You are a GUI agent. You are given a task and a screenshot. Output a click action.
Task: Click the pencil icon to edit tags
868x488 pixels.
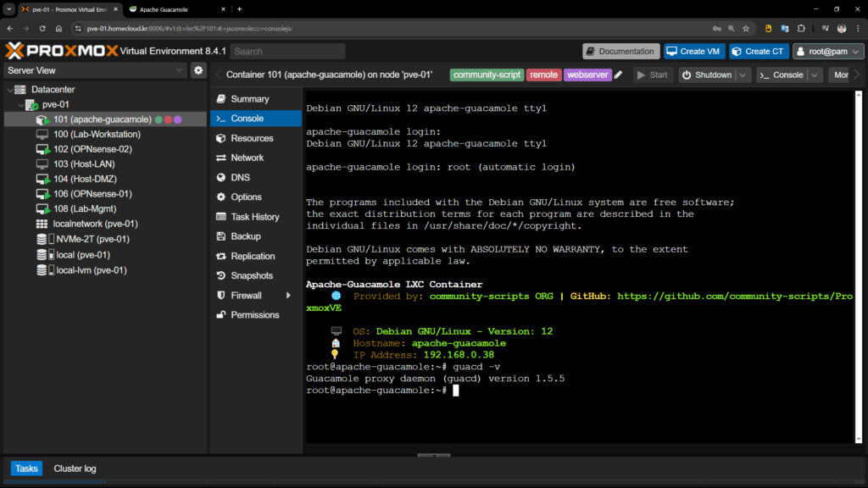click(619, 75)
